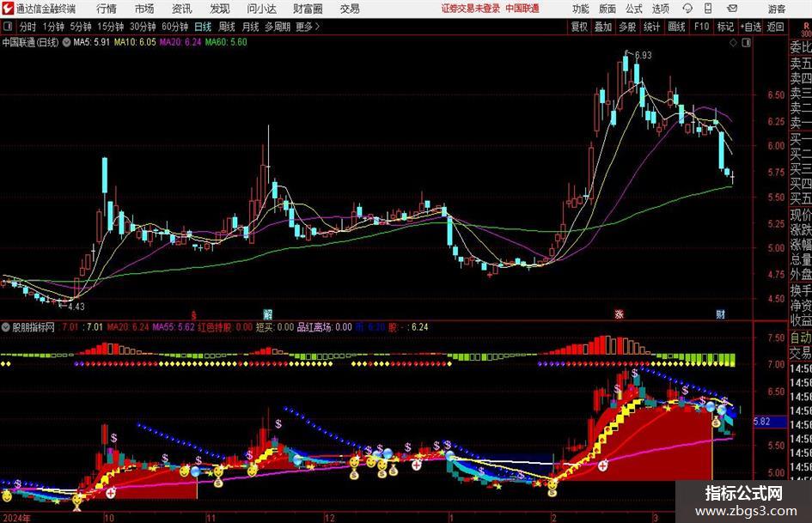Viewport: 812px width, 523px height.
Task: Switch to 15分钟 period
Action: tap(111, 27)
